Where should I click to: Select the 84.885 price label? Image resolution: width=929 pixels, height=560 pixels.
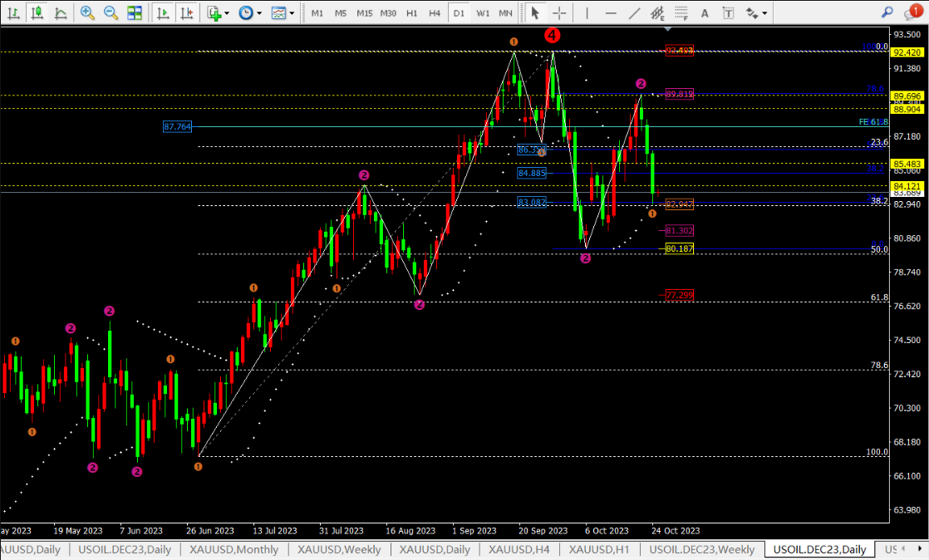[x=532, y=173]
